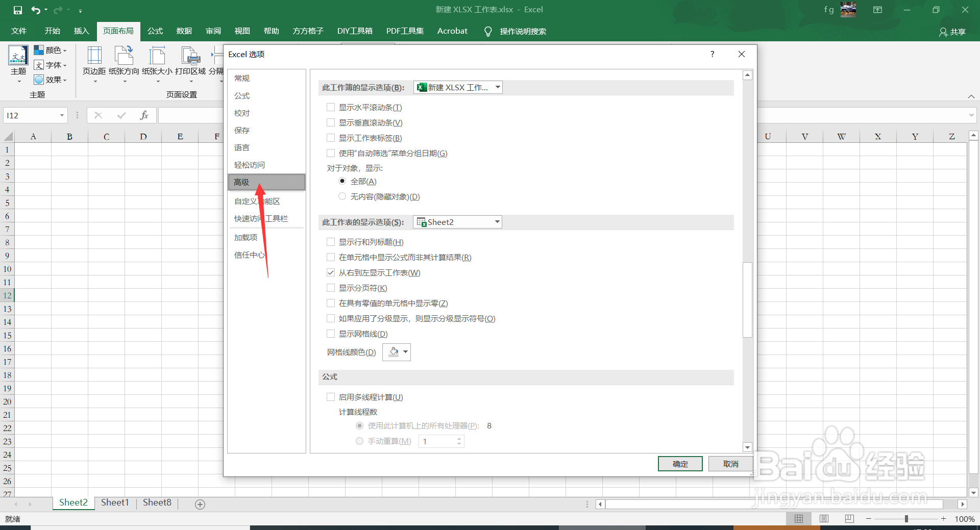Open the workbook display options dropdown
The width and height of the screenshot is (980, 530).
coord(497,87)
